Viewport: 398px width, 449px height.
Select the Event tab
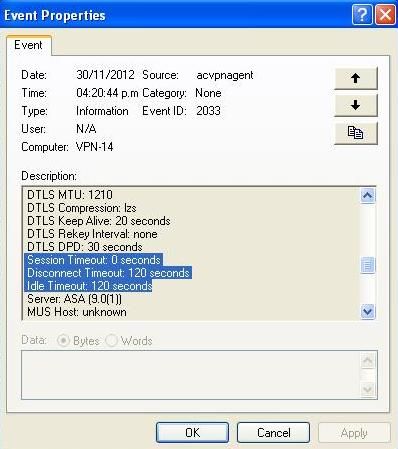pyautogui.click(x=28, y=45)
